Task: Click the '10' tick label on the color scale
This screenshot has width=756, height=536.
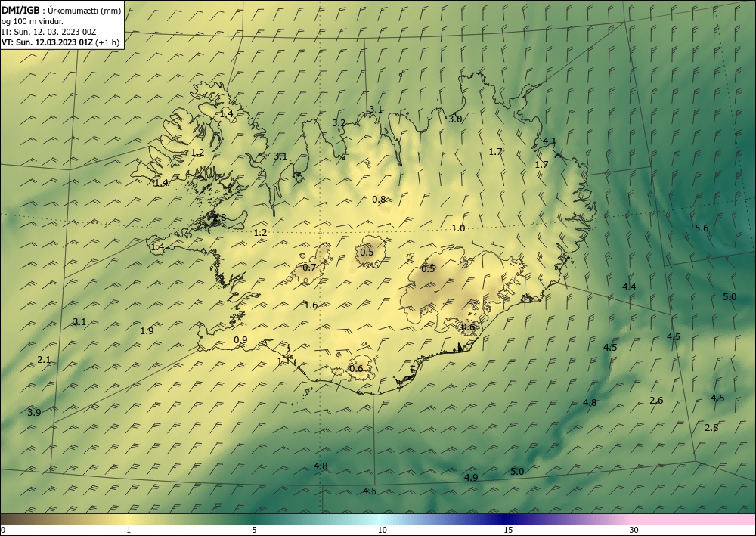Action: click(383, 531)
